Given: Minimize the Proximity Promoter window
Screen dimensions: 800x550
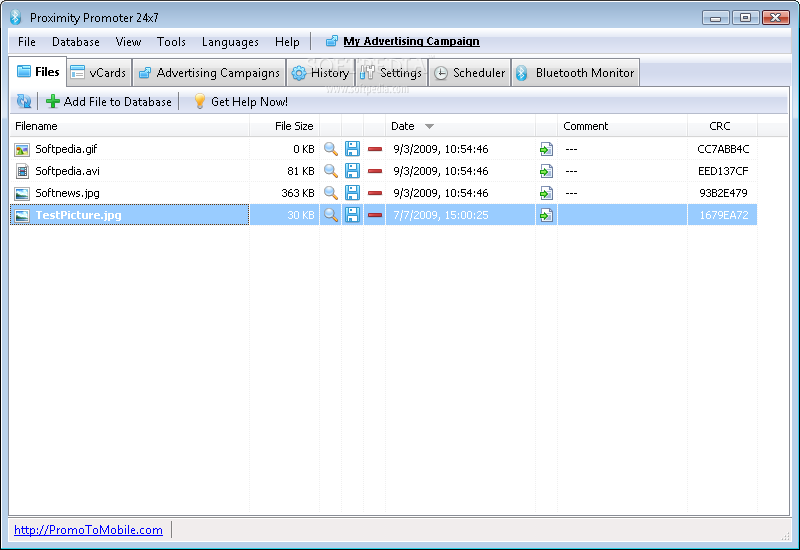Looking at the screenshot, I should [x=715, y=18].
